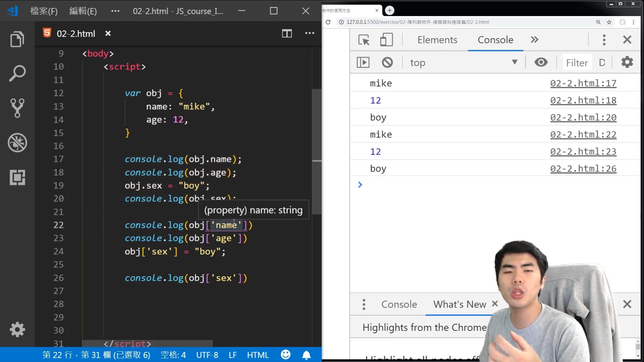Open the 檔案(F) menu
Screen dimensions: 644x362
coord(44,11)
